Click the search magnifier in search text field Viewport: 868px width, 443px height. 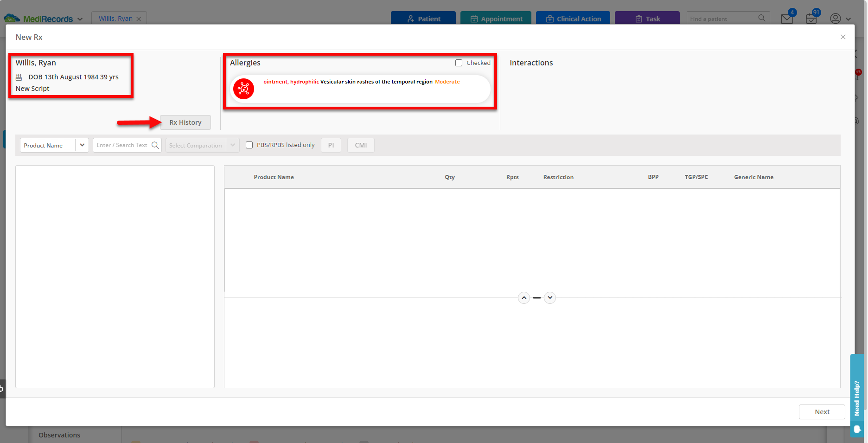pos(155,145)
